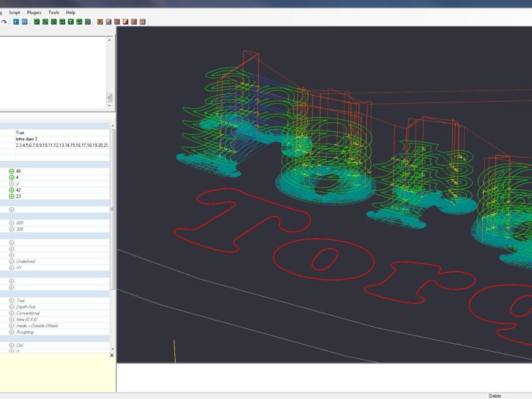Select the property value 48
532x399 pixels.
(x=19, y=172)
